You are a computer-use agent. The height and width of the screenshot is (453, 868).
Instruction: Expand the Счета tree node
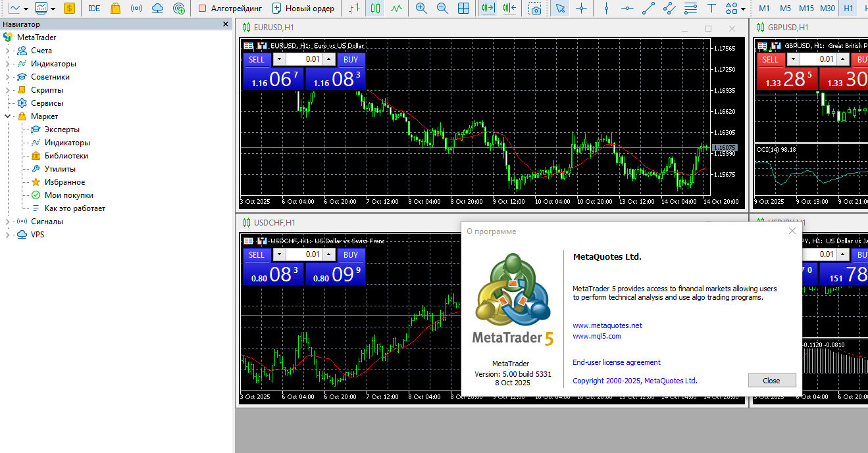point(8,51)
